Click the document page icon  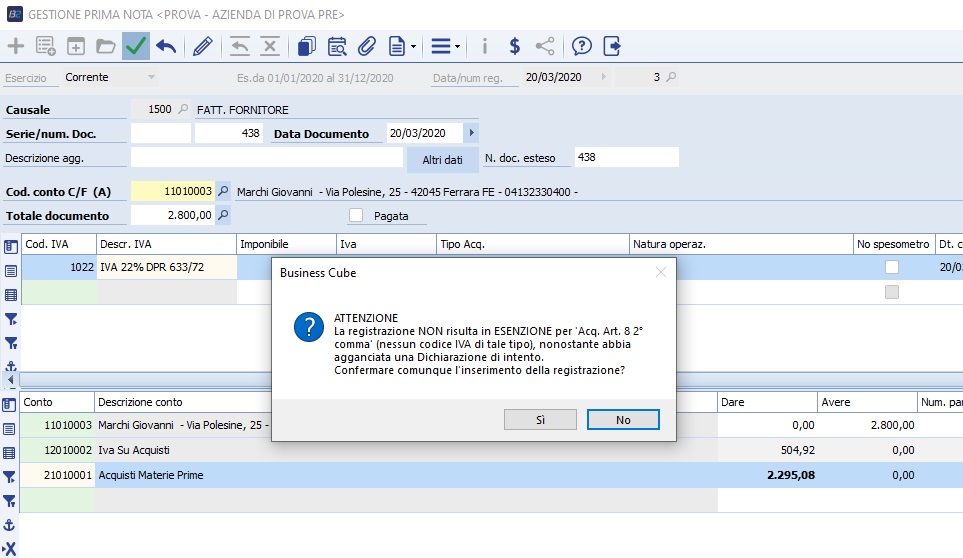[x=397, y=46]
